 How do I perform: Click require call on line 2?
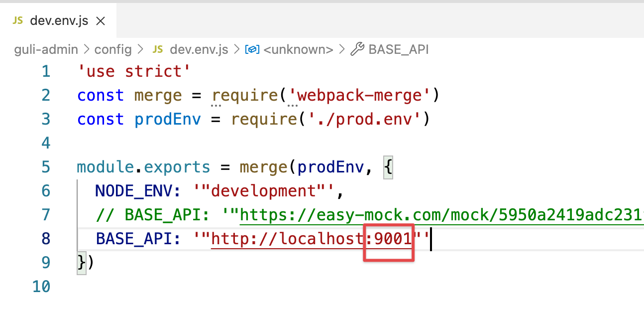coord(244,95)
